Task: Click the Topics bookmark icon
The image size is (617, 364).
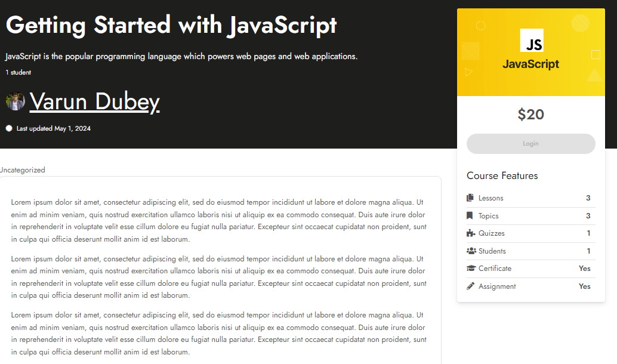Action: point(470,216)
